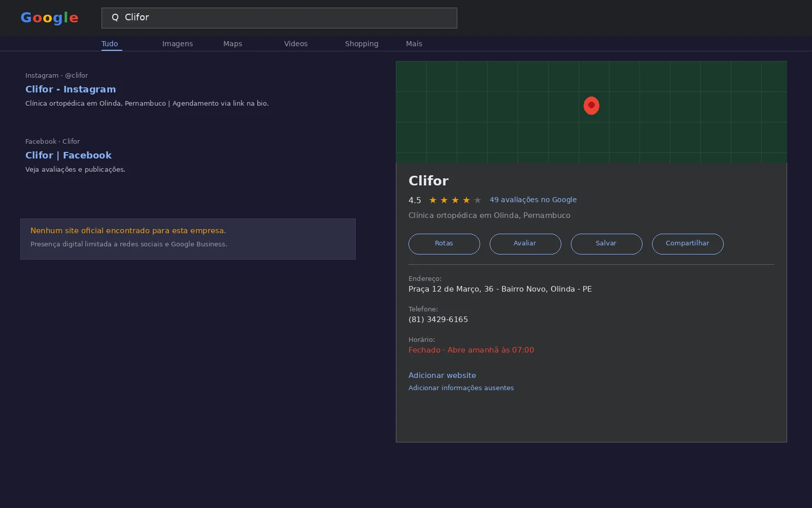Click the Clínica ortopédica em Olinda, Pernambuco subtitle
Screen dimensions: 812x508
click(x=490, y=215)
